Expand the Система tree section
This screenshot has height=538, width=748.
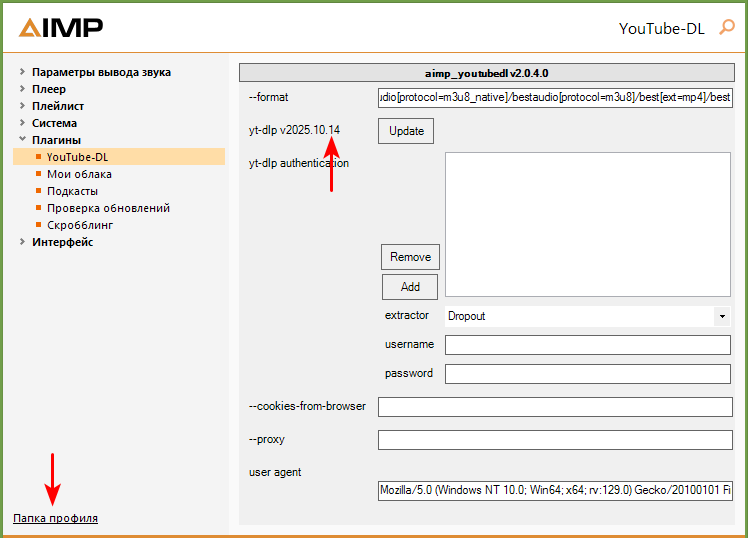coord(22,123)
